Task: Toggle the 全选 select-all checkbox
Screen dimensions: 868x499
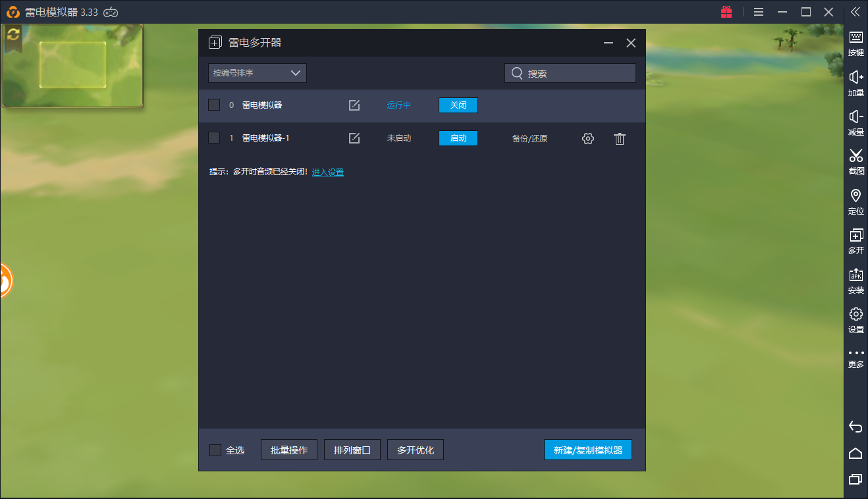Action: point(215,450)
